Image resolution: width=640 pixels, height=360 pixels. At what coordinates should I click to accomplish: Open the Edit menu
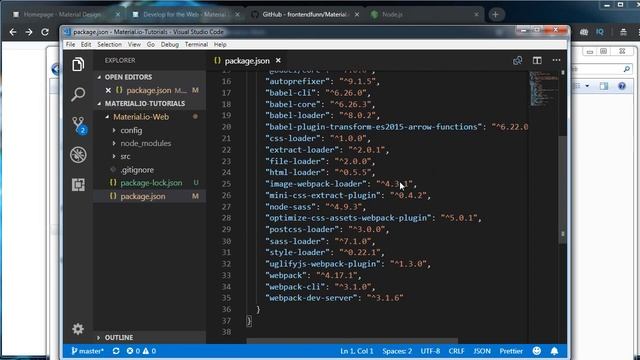[x=86, y=44]
